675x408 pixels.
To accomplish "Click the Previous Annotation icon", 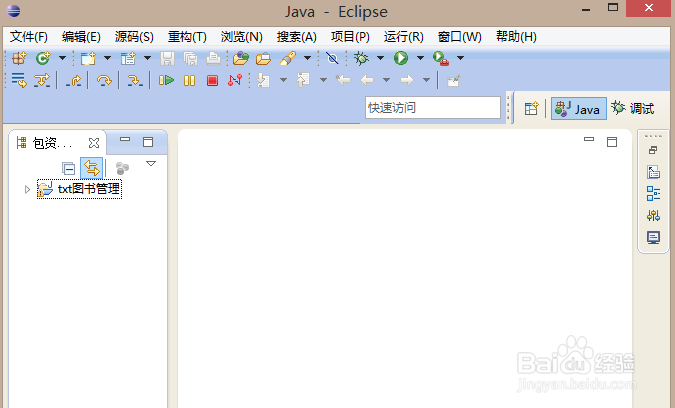I will tap(303, 80).
